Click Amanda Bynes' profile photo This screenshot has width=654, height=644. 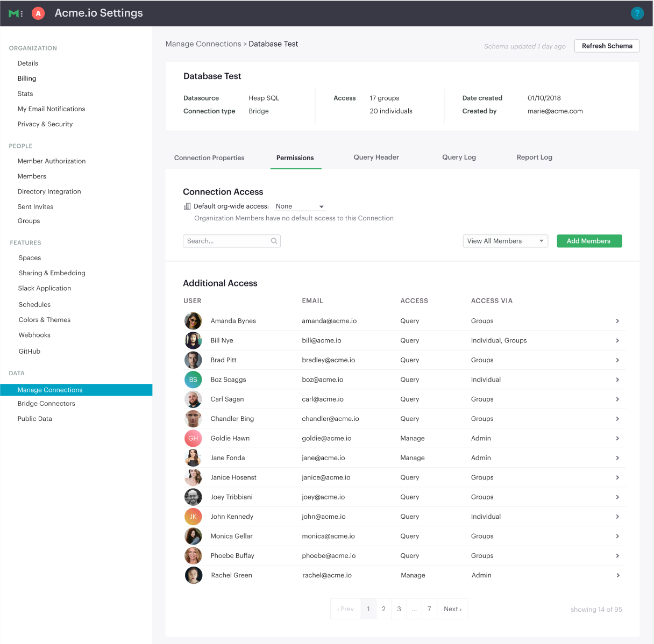[193, 321]
